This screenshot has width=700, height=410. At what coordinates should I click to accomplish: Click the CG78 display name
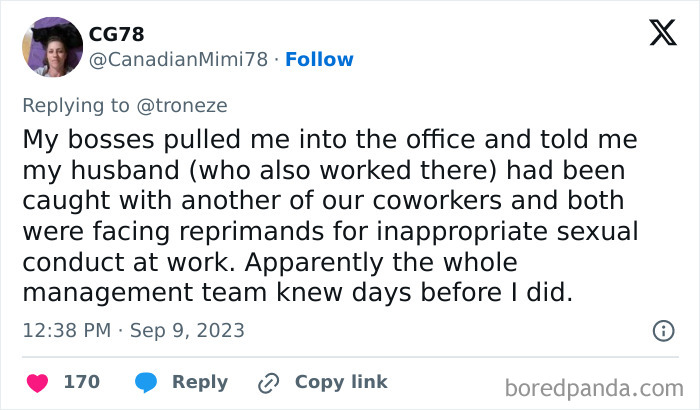coord(116,34)
